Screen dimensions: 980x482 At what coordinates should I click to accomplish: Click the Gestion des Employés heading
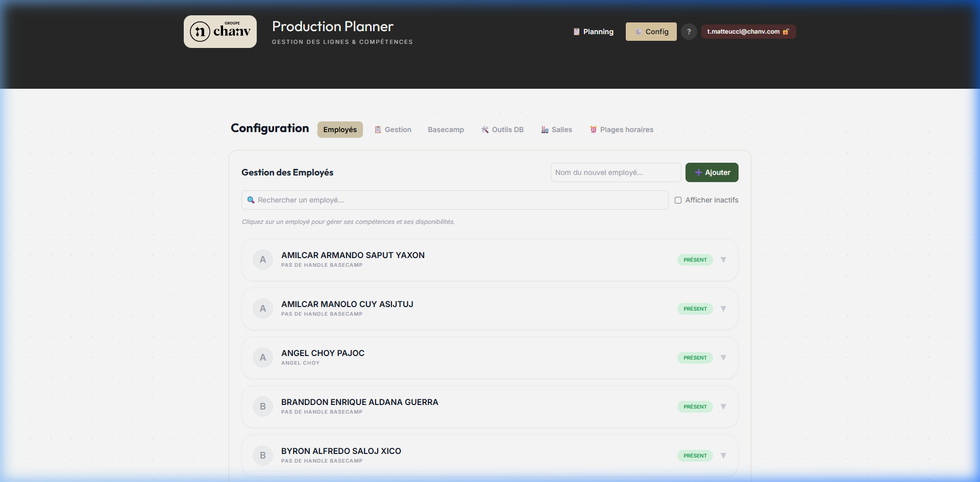287,172
